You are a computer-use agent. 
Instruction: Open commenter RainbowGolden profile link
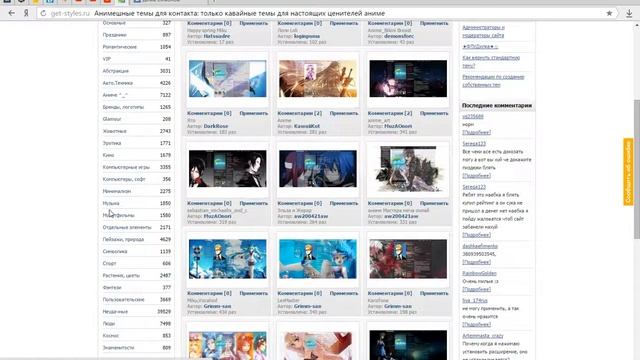point(479,273)
